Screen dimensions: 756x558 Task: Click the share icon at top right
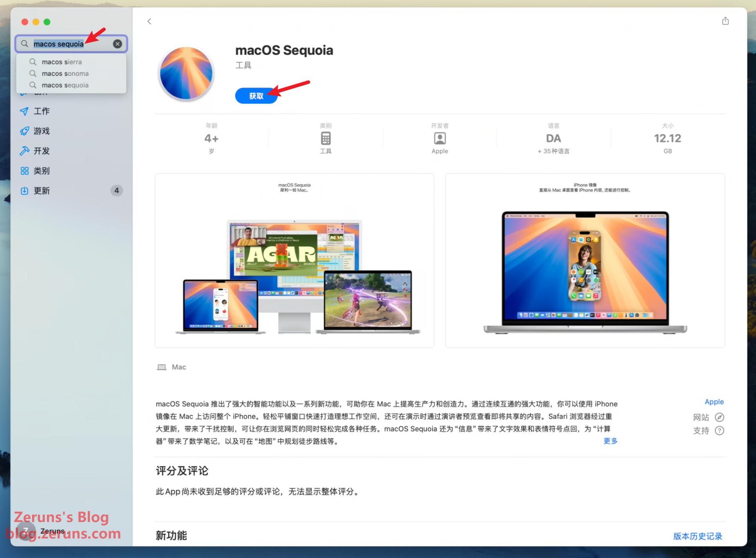click(725, 21)
